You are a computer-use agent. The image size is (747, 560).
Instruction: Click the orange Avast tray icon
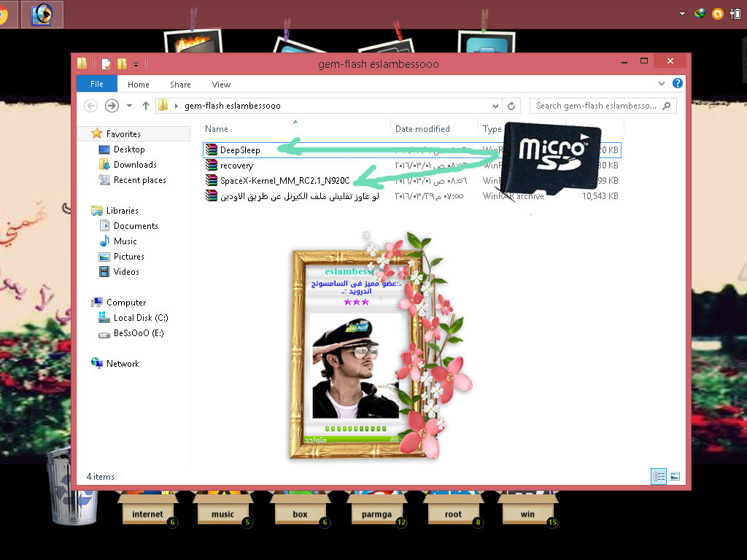(x=718, y=14)
